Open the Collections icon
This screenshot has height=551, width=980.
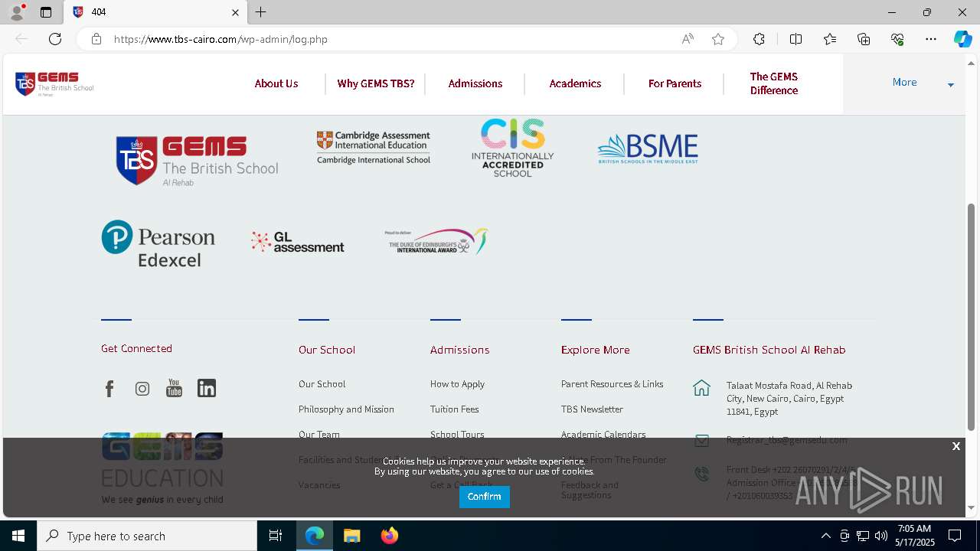tap(864, 39)
